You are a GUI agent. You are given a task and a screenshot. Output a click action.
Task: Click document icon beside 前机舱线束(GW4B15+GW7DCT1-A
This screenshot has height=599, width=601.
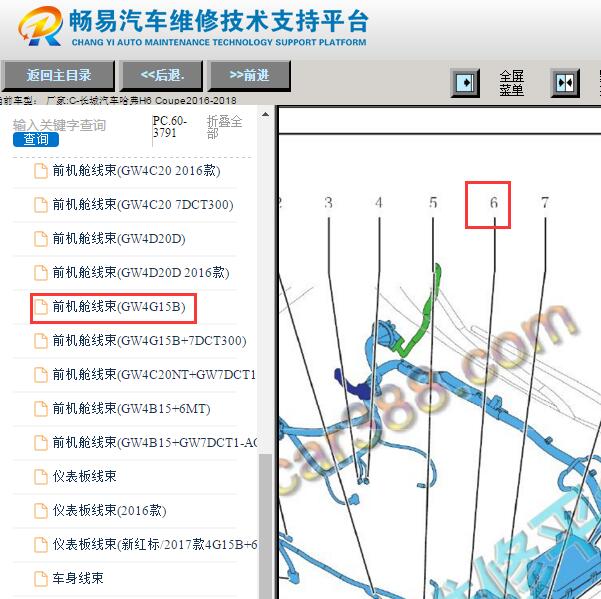41,443
